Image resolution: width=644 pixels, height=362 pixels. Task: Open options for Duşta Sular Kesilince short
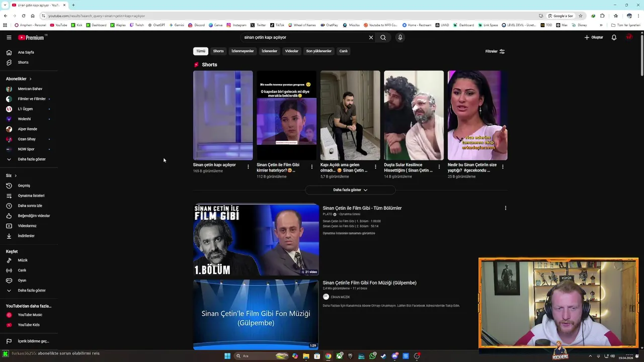[439, 166]
